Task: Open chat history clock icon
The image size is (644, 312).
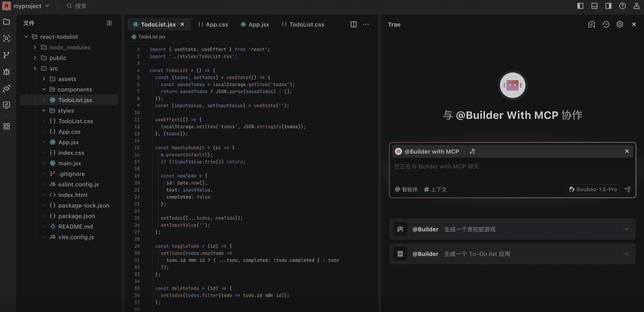Action: (x=606, y=24)
